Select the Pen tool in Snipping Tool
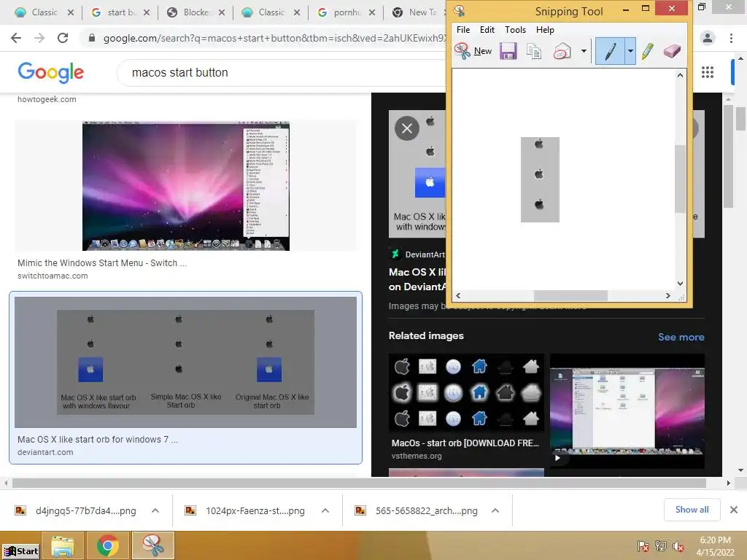The width and height of the screenshot is (747, 560). (611, 51)
